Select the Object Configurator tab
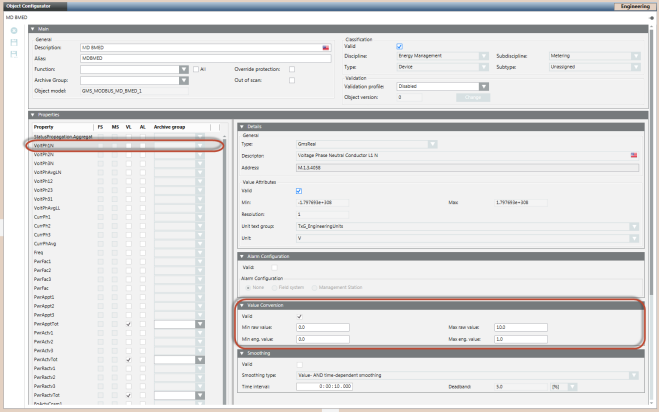This screenshot has height=412, width=659. pyautogui.click(x=28, y=6)
